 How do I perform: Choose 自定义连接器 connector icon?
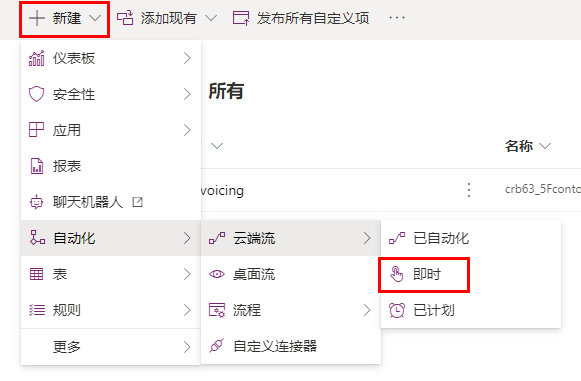[216, 346]
